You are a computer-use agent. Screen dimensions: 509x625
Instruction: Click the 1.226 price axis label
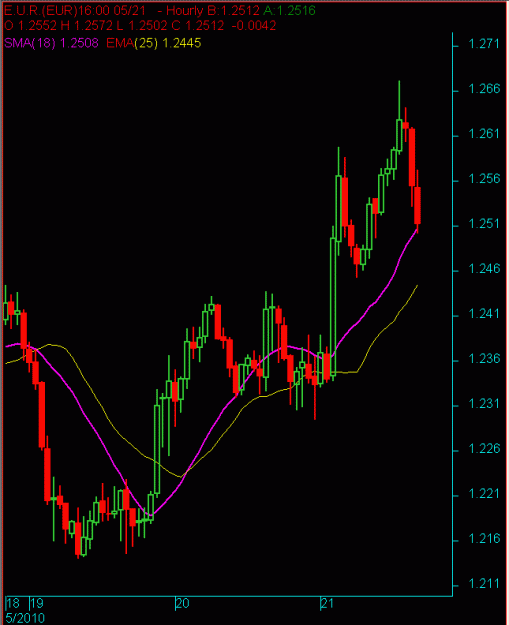[x=484, y=449]
